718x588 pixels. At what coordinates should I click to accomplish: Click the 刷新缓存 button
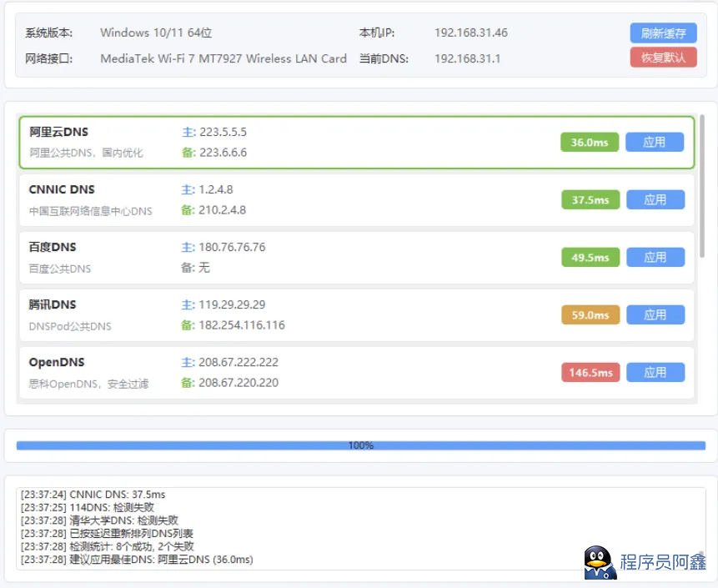[x=663, y=33]
